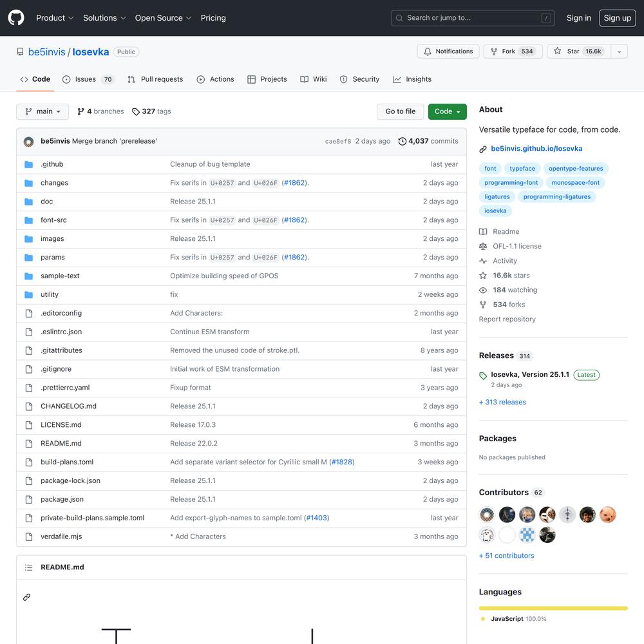Click the branch icon next to 4 branches
The image size is (644, 644).
pyautogui.click(x=80, y=111)
